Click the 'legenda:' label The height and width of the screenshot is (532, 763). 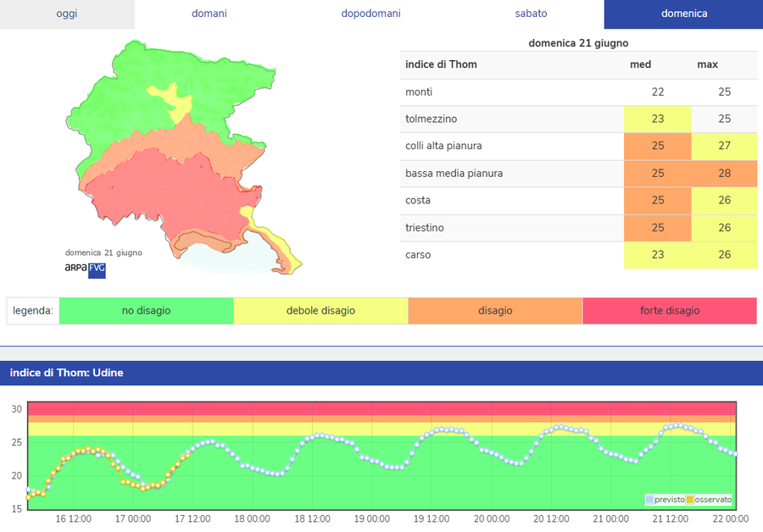(32, 311)
